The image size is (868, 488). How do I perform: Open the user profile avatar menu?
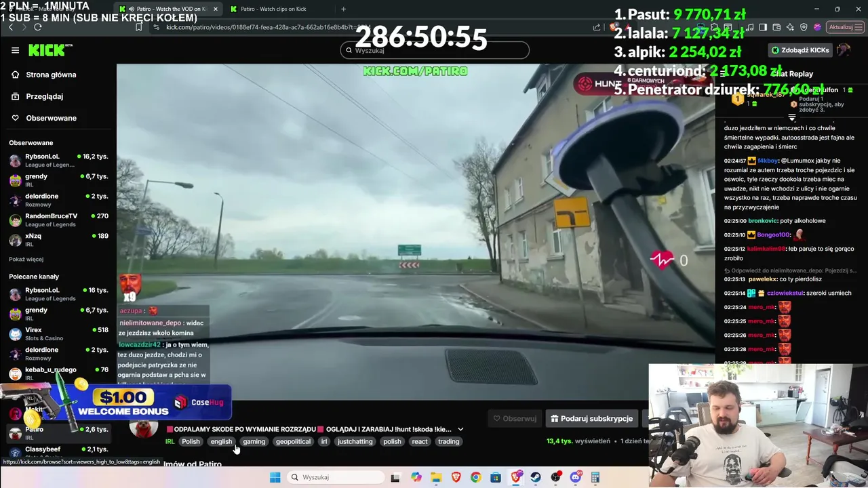(x=844, y=50)
